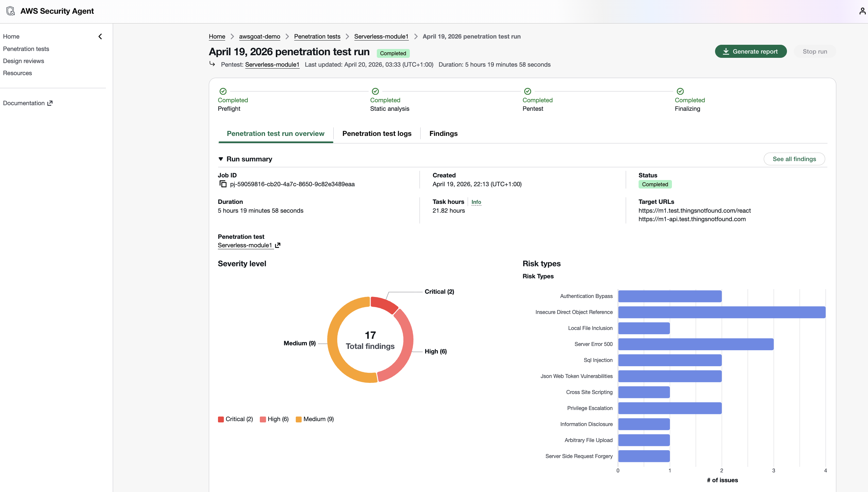This screenshot has height=492, width=868.
Task: Copy the Job ID using the copy icon
Action: point(223,184)
